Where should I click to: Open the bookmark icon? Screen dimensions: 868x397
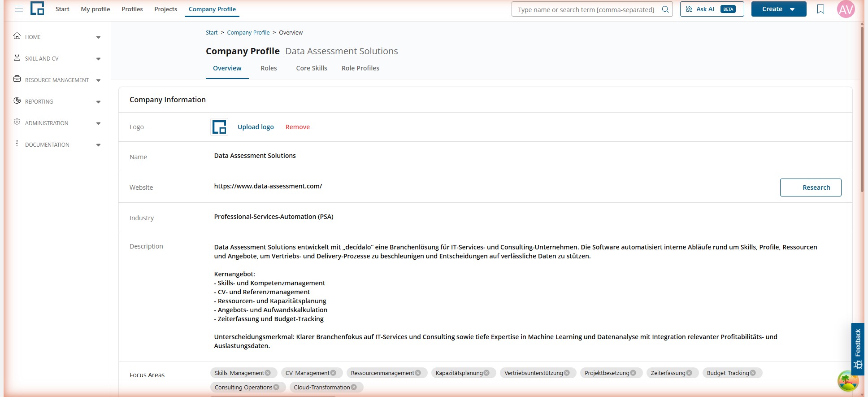click(820, 9)
